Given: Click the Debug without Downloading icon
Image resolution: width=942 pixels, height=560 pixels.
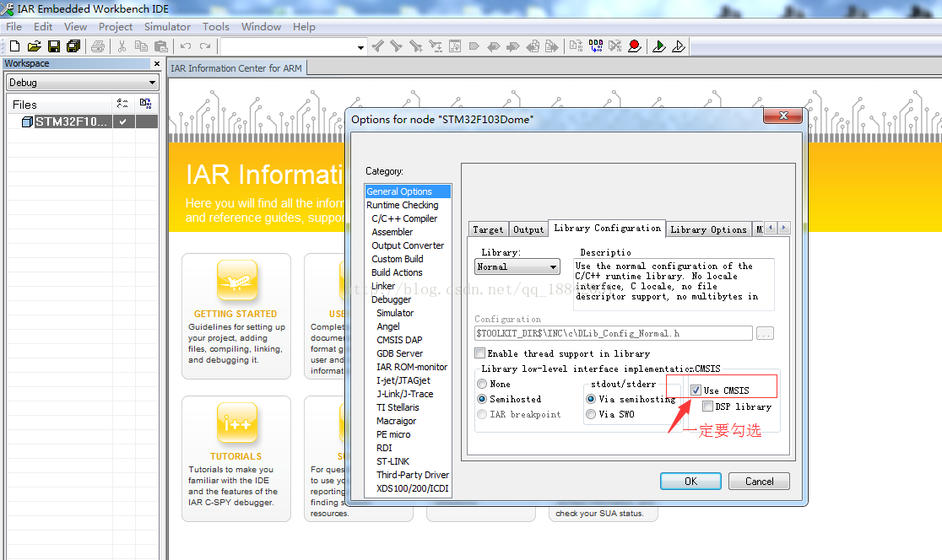Looking at the screenshot, I should (678, 46).
